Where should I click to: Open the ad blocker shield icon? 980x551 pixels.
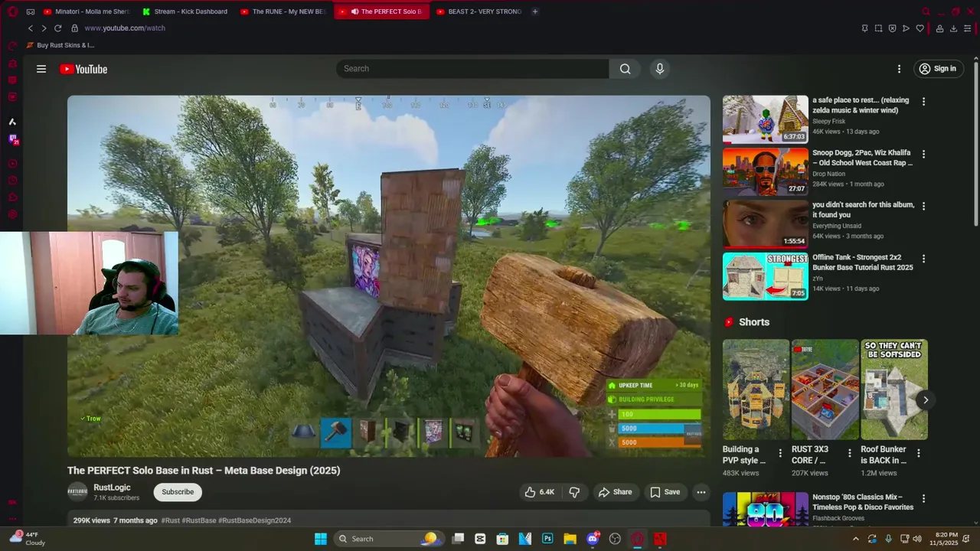point(892,28)
